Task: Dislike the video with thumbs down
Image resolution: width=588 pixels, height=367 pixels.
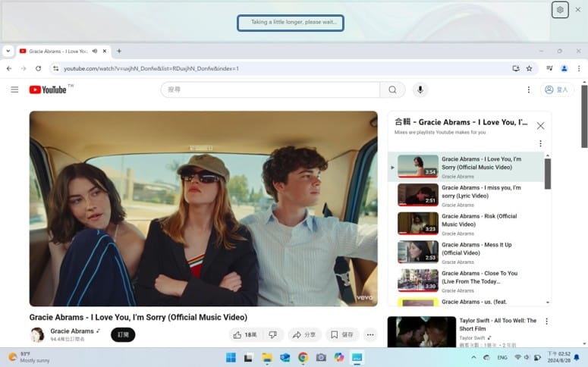Action: pos(273,334)
